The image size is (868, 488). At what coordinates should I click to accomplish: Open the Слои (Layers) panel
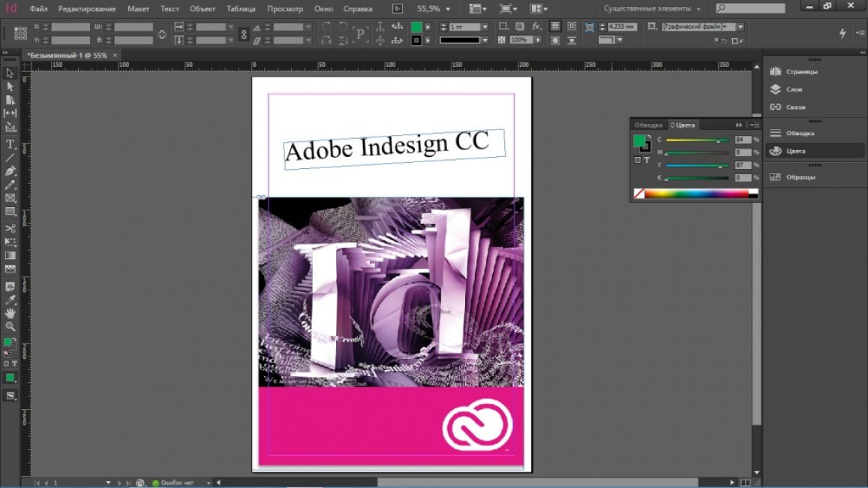point(794,89)
